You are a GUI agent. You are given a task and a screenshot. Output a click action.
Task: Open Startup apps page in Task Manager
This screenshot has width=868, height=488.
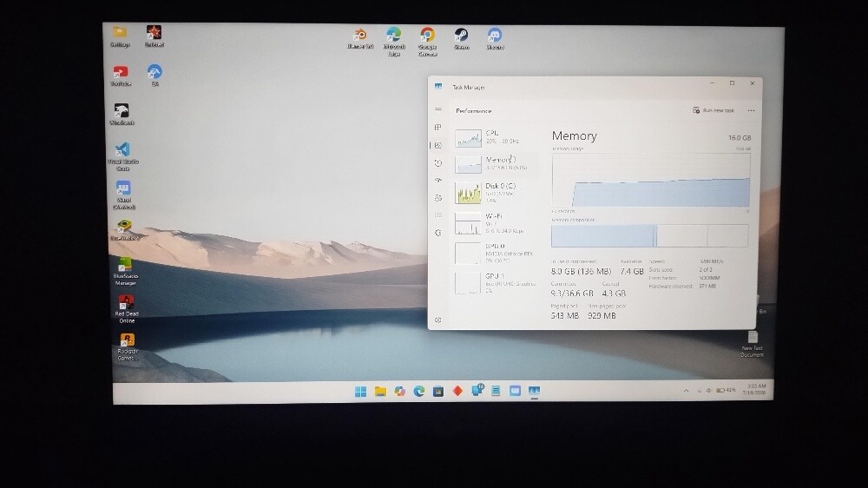[437, 180]
